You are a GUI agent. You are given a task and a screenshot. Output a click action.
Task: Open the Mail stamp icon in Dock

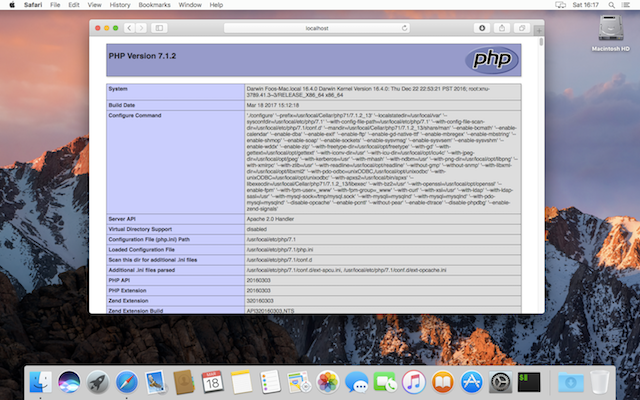[155, 382]
